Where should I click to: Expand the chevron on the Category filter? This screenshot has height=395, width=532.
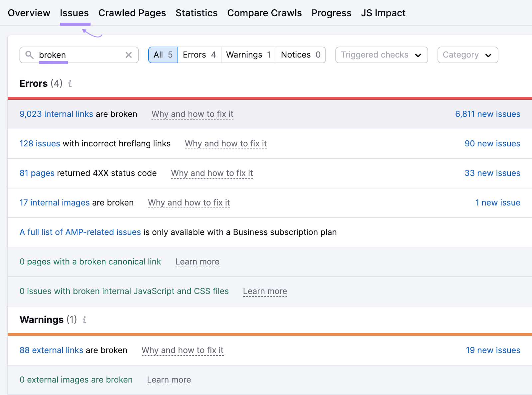[488, 55]
